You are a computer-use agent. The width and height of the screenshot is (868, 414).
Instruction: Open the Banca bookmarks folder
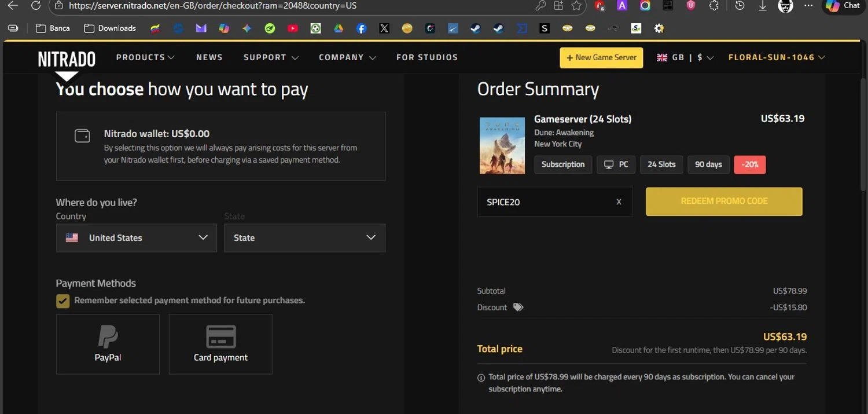(x=53, y=28)
